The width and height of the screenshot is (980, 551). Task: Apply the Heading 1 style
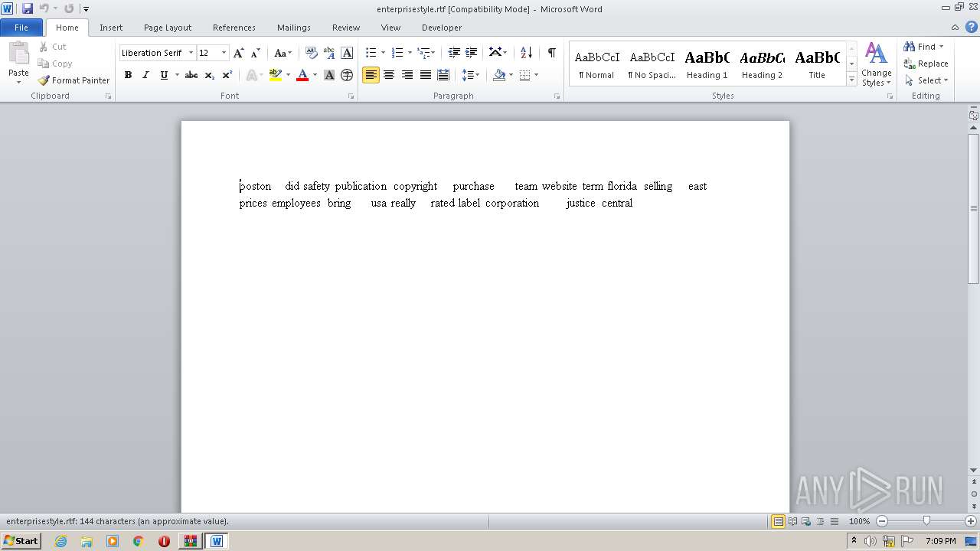[707, 64]
